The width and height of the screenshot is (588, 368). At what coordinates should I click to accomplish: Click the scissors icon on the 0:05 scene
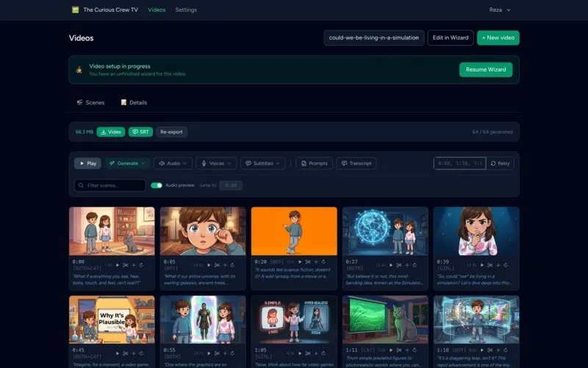[217, 265]
